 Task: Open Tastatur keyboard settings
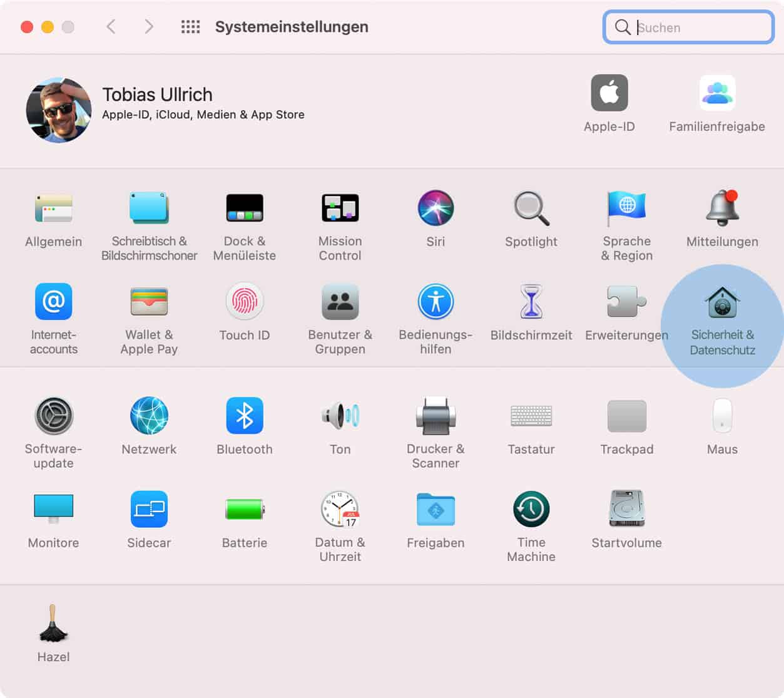(531, 416)
